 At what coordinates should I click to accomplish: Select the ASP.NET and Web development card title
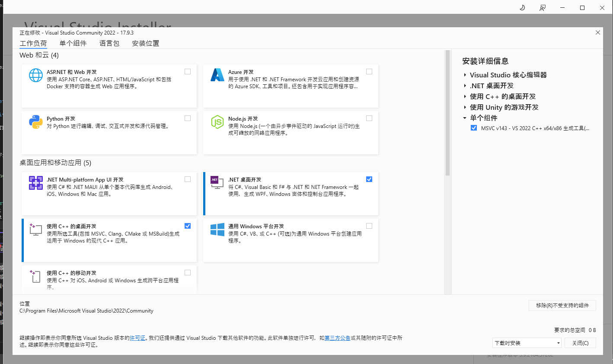(72, 72)
